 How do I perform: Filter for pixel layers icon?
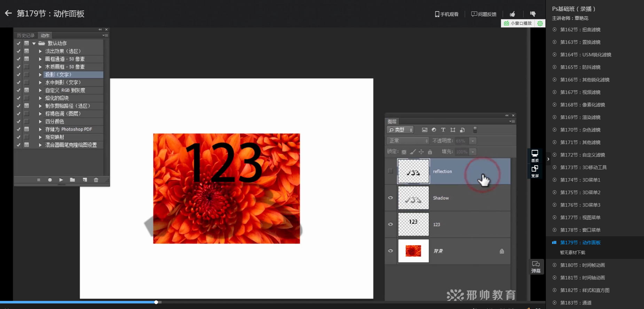424,130
